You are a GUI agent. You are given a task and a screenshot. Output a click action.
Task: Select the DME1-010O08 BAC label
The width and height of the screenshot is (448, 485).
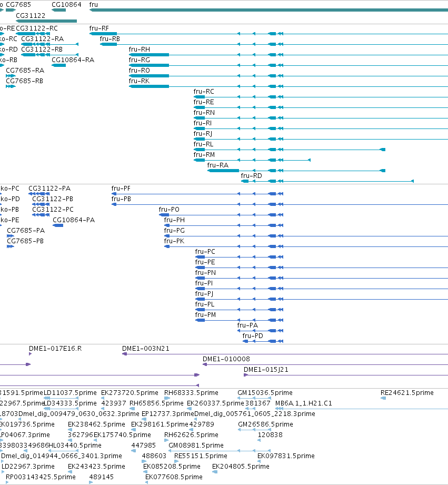pyautogui.click(x=226, y=359)
